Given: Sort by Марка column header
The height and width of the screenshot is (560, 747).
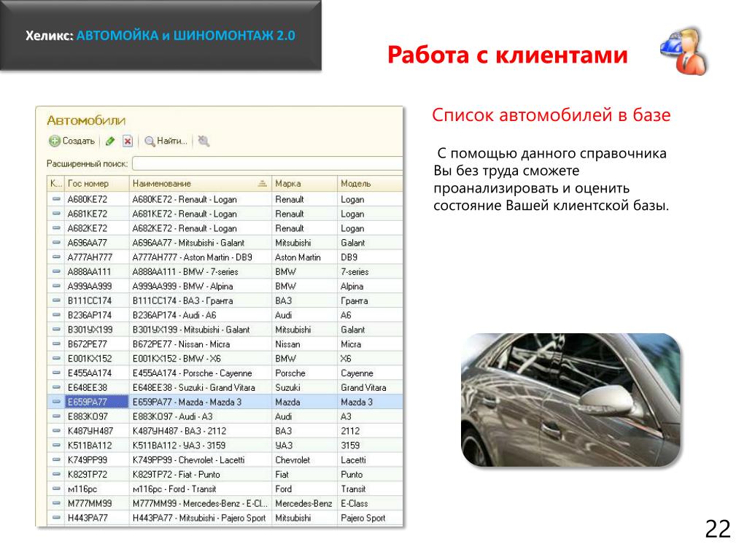Looking at the screenshot, I should (304, 183).
